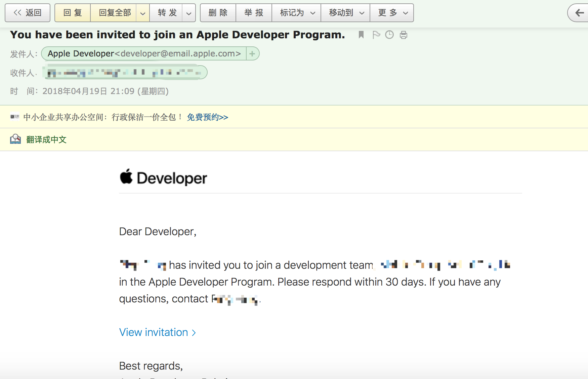
Task: Report the email with 举报
Action: tap(254, 13)
